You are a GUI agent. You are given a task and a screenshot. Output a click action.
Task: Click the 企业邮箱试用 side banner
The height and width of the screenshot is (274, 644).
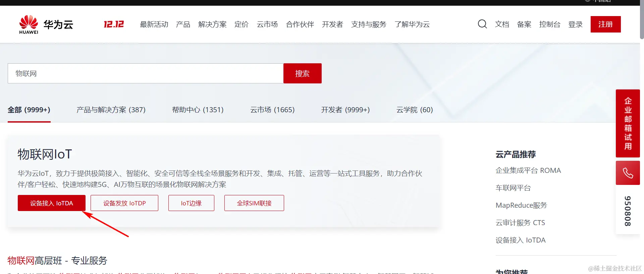pos(628,123)
